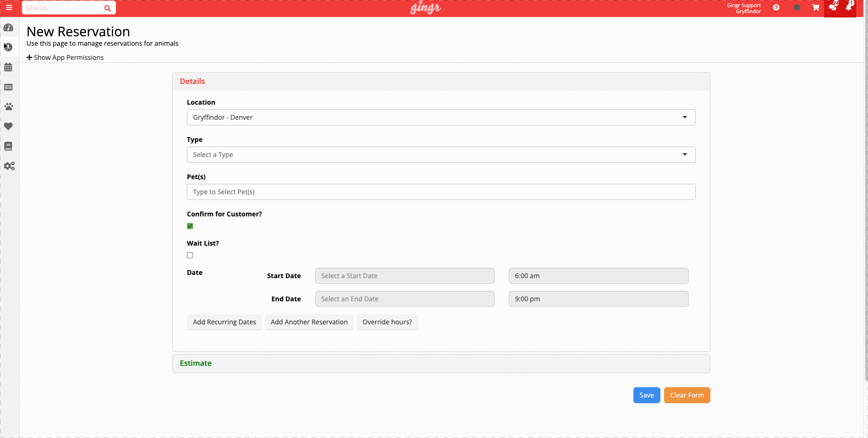This screenshot has height=438, width=868.
Task: Click the Select a Start Date field
Action: (405, 276)
